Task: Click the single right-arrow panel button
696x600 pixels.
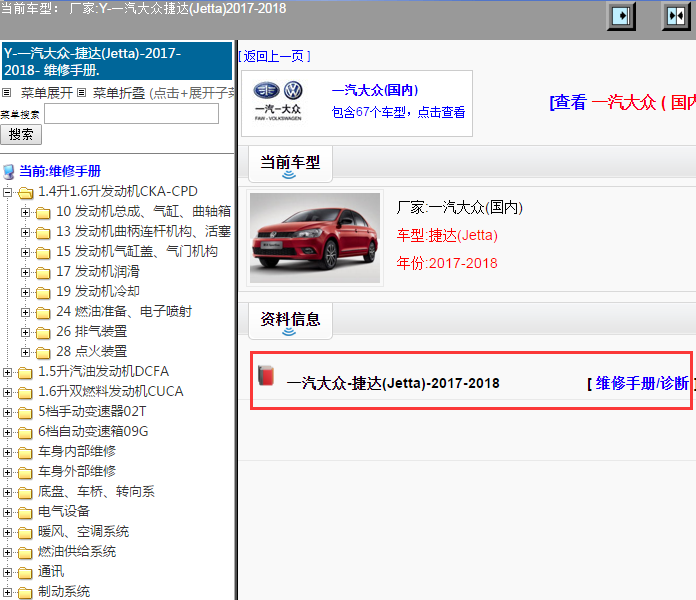Action: point(621,16)
